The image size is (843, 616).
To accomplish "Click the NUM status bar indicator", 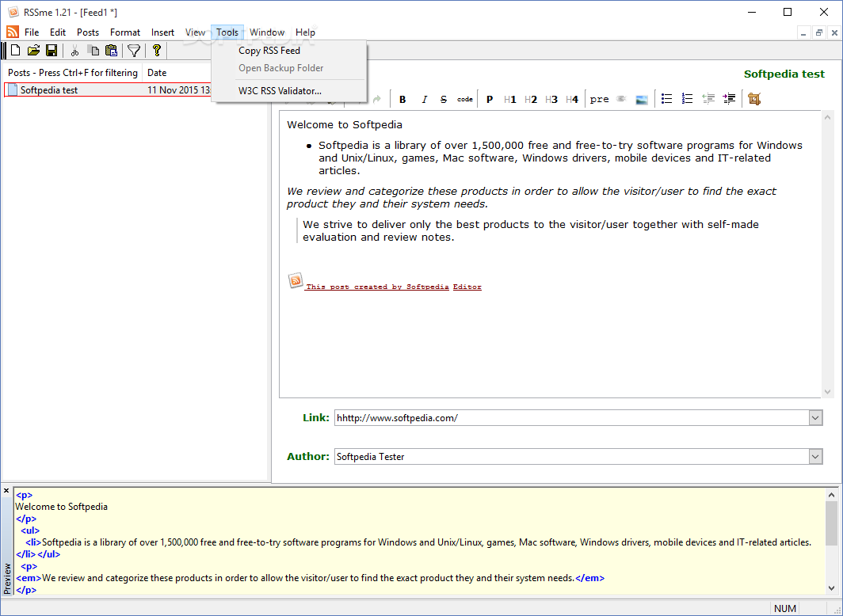I will [785, 609].
